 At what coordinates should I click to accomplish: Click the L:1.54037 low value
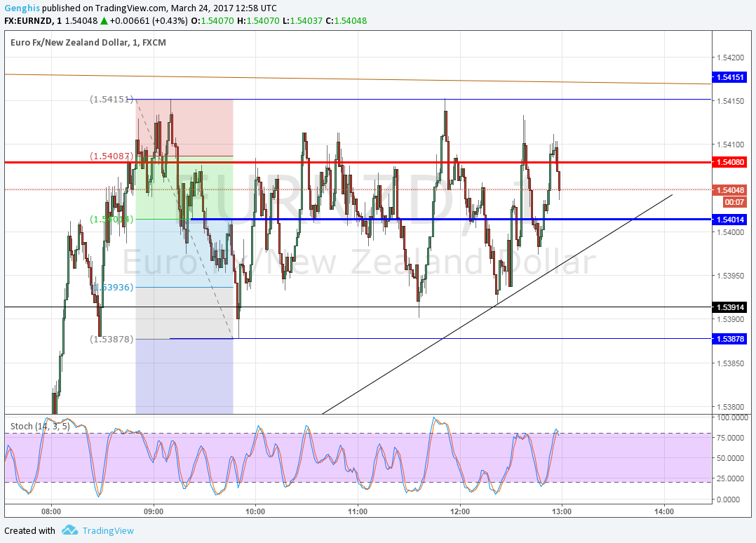point(302,21)
